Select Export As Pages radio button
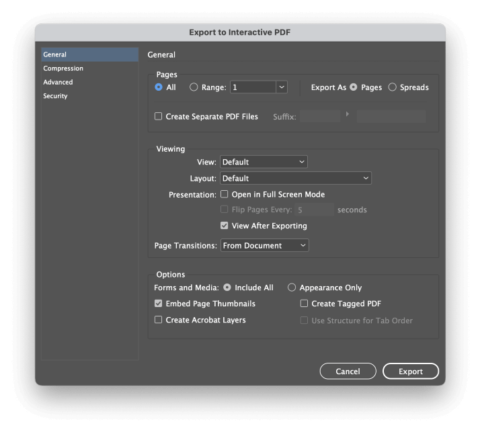 [353, 87]
